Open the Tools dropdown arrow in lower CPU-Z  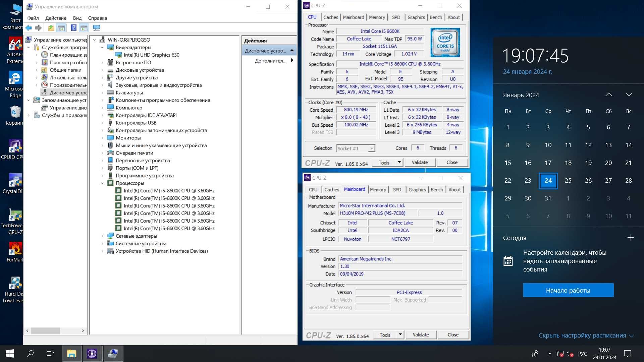point(400,335)
